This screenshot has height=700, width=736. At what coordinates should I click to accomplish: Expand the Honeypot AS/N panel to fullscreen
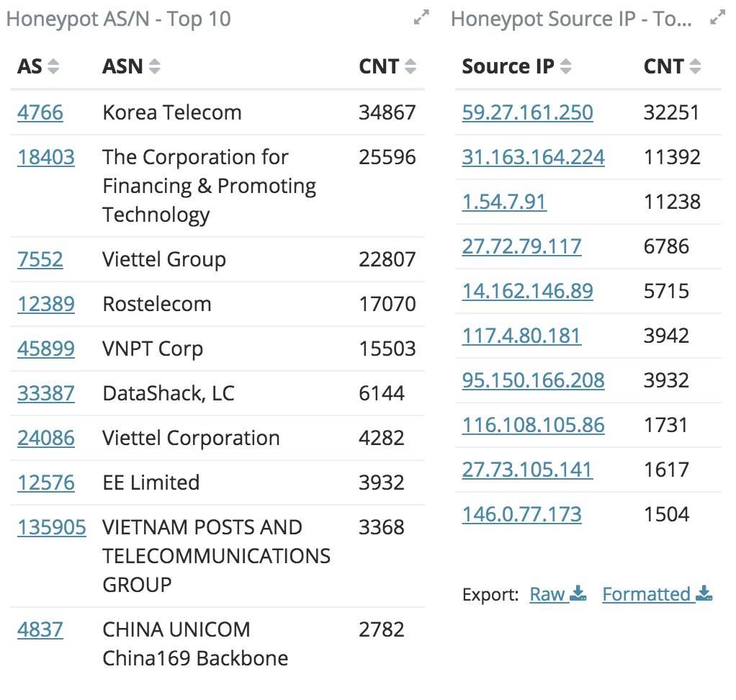click(421, 17)
